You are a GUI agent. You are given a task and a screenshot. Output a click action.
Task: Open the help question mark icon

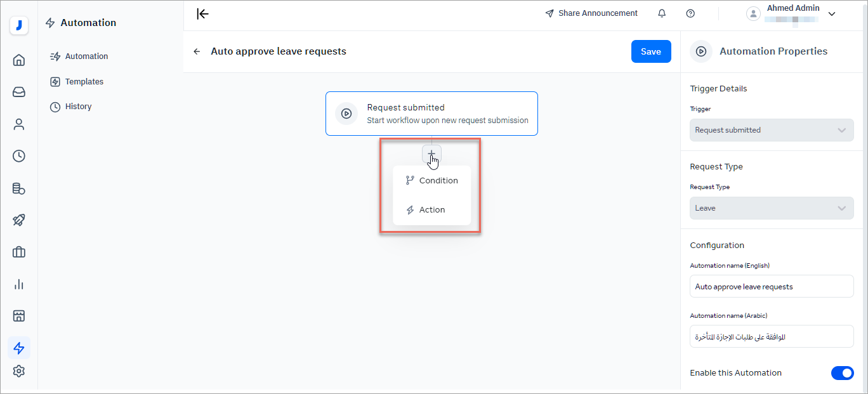point(690,13)
